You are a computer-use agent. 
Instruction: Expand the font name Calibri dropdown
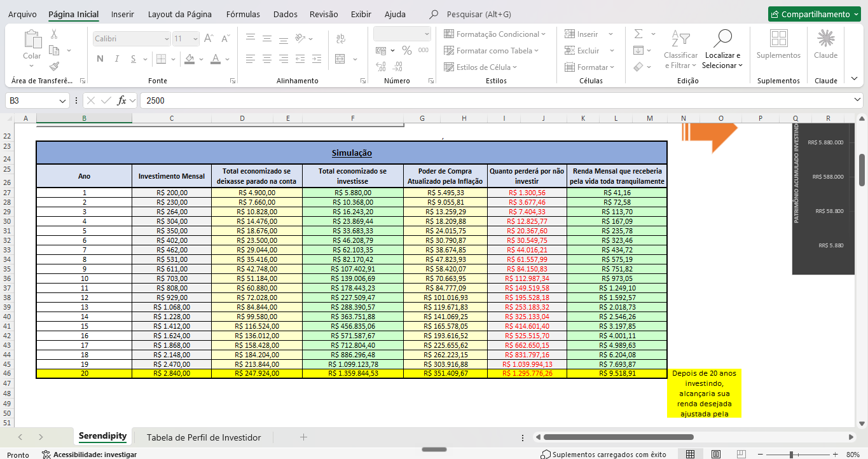(x=167, y=39)
